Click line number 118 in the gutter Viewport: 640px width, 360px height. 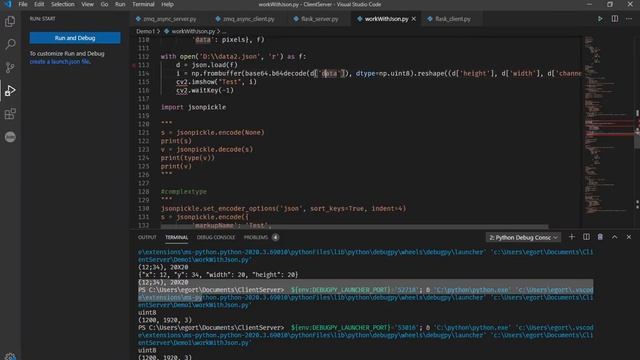(x=143, y=107)
